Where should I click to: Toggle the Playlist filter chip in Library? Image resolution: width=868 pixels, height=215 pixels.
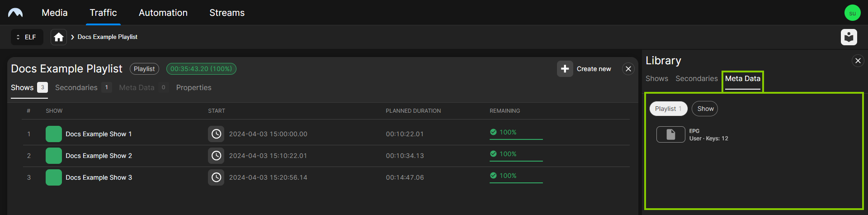coord(668,109)
